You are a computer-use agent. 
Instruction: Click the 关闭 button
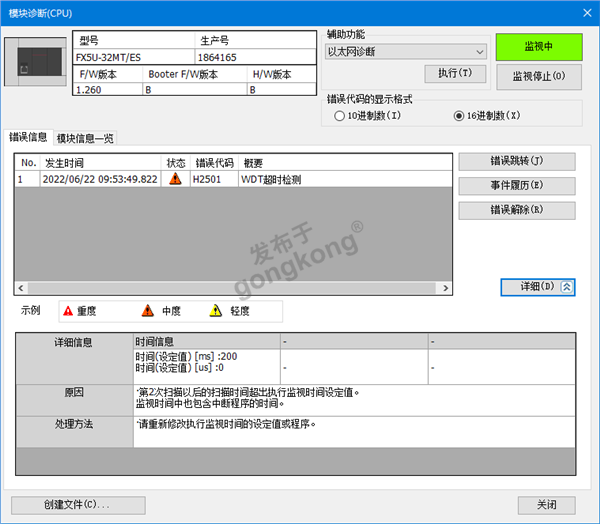[546, 505]
